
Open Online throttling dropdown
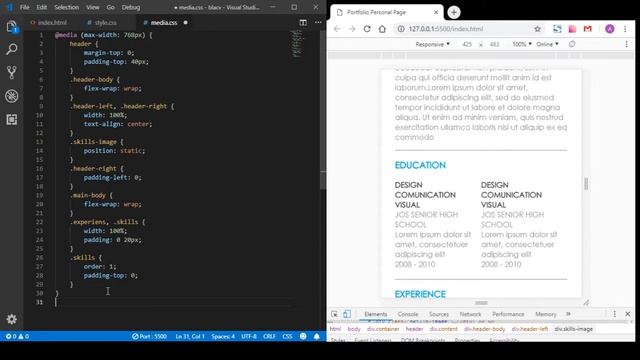pyautogui.click(x=547, y=44)
